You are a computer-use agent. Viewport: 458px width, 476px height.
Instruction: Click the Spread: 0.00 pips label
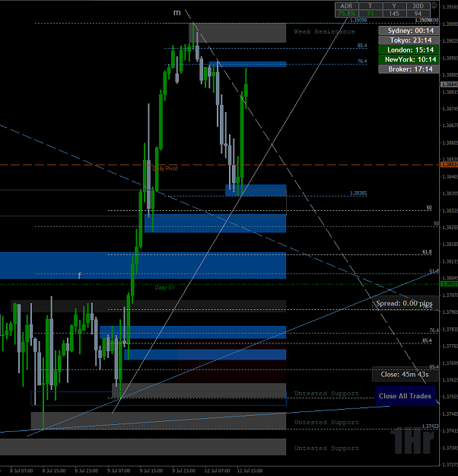pos(405,303)
